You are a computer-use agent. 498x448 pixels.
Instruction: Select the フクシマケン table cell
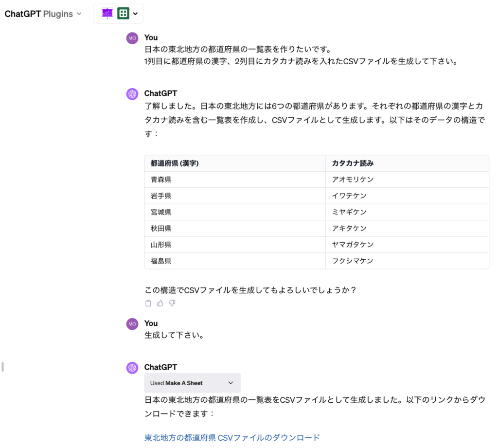tap(353, 261)
